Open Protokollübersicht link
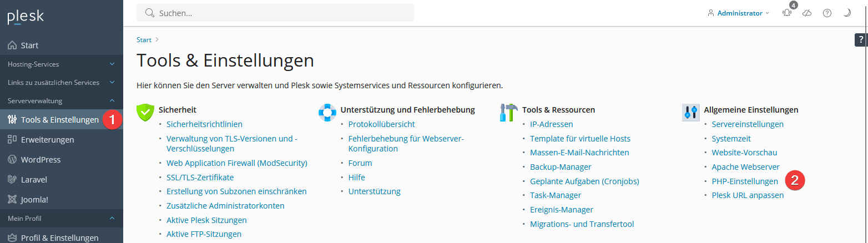This screenshot has width=868, height=243. 381,124
